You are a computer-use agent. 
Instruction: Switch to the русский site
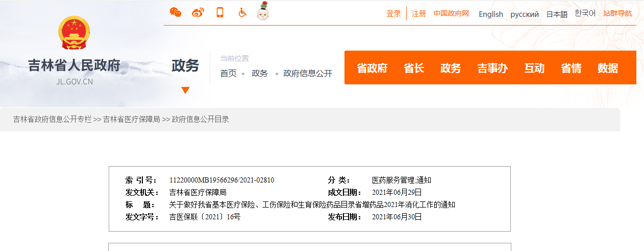pyautogui.click(x=525, y=14)
